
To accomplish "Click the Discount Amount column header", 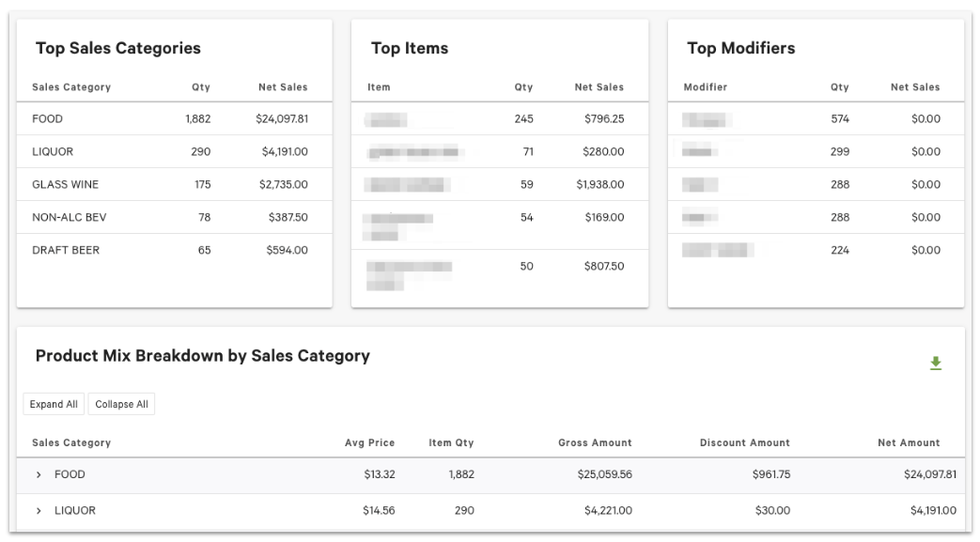I will click(744, 442).
